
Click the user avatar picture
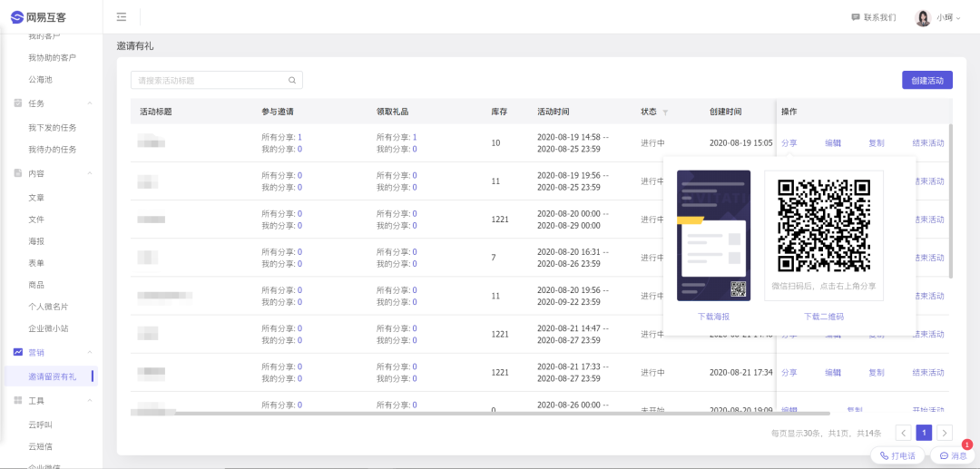point(923,18)
